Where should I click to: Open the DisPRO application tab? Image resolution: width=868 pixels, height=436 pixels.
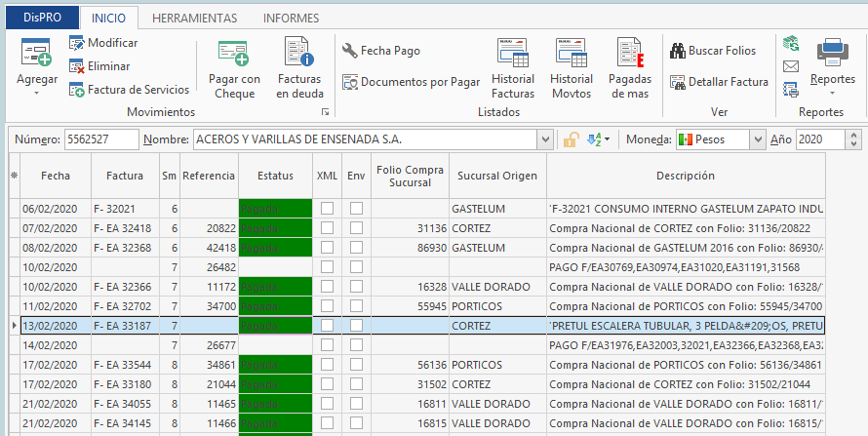(x=42, y=18)
